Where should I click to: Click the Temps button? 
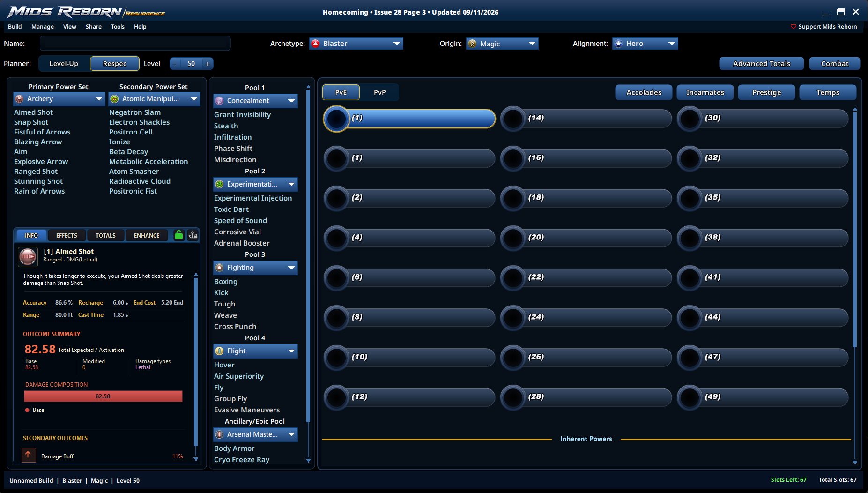[828, 92]
